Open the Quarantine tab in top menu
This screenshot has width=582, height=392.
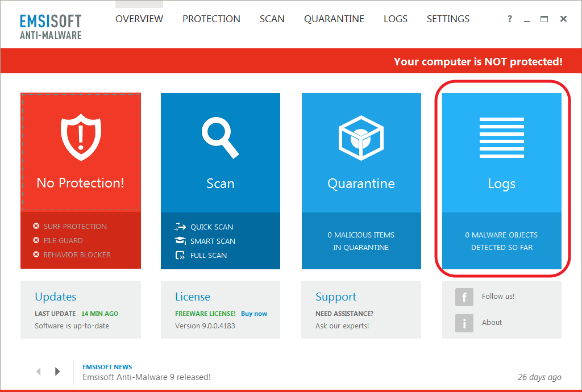[334, 19]
